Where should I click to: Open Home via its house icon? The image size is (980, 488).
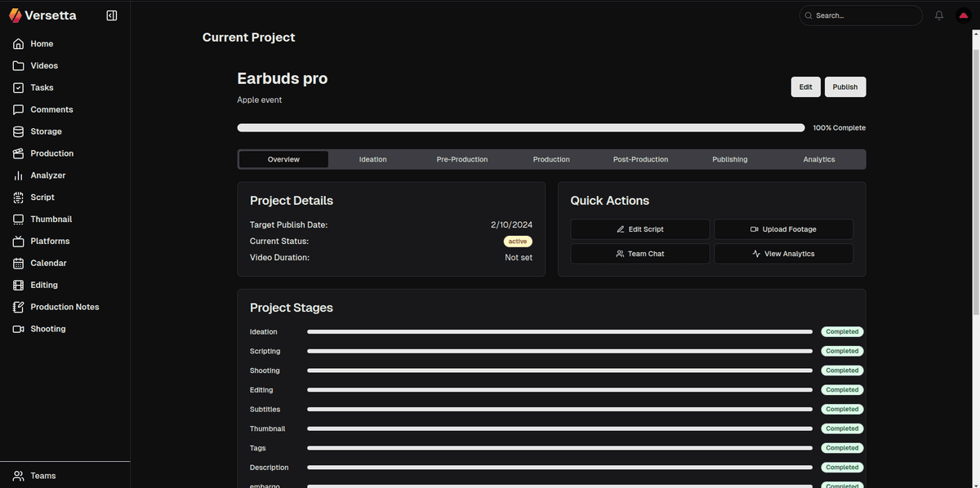[x=19, y=44]
